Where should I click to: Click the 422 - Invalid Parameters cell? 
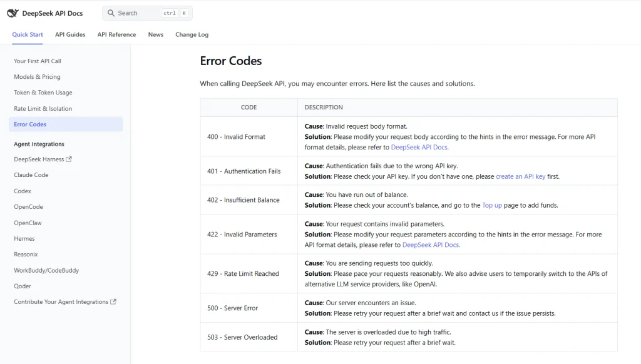(x=249, y=235)
